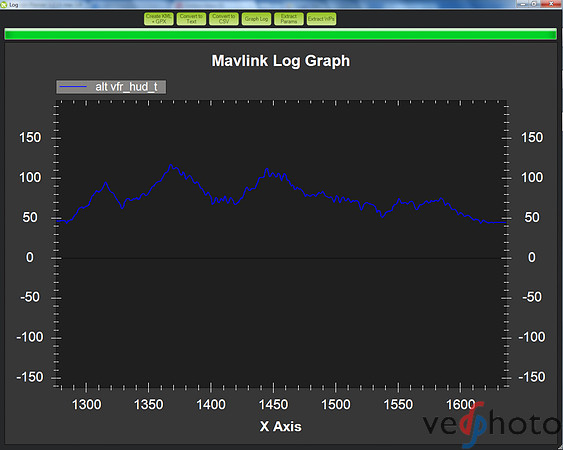Click the right axis -100 label

point(532,337)
